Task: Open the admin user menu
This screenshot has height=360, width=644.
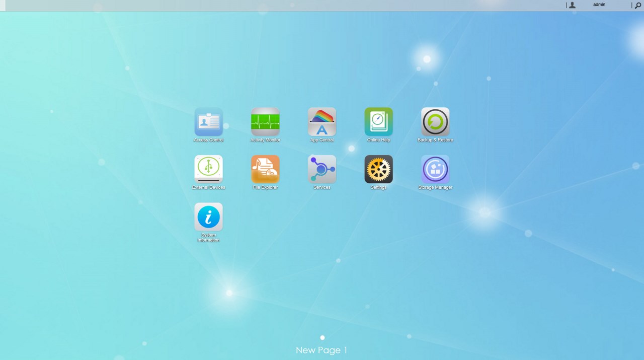Action: coord(599,5)
